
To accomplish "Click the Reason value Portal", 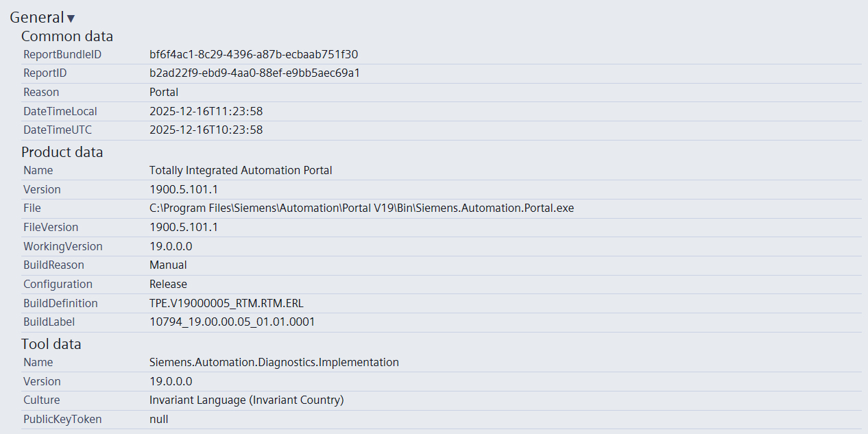I will click(x=164, y=93).
